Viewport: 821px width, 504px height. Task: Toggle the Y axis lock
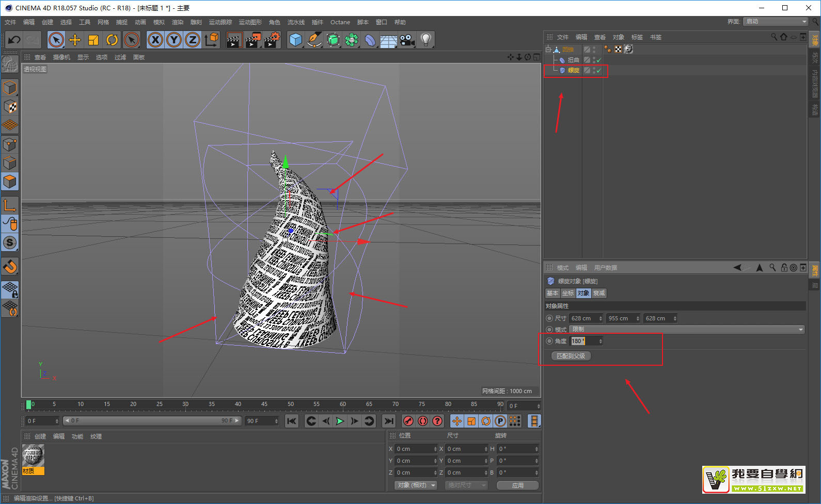point(174,40)
